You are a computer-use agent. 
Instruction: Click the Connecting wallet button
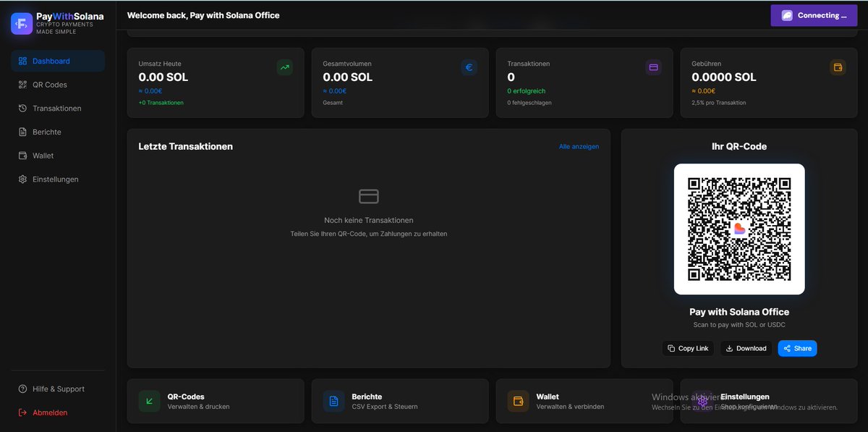(x=814, y=15)
